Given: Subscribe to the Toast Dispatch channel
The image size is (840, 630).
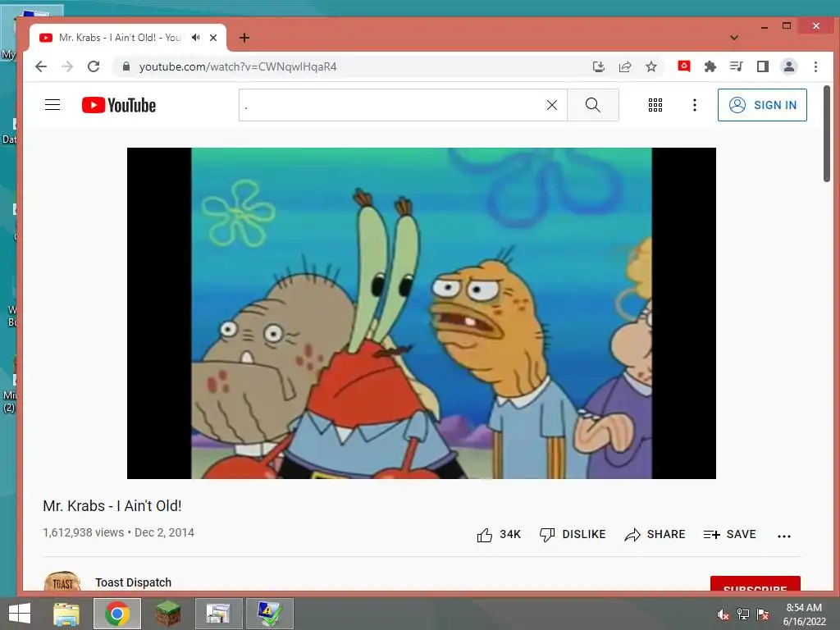Looking at the screenshot, I should (756, 584).
